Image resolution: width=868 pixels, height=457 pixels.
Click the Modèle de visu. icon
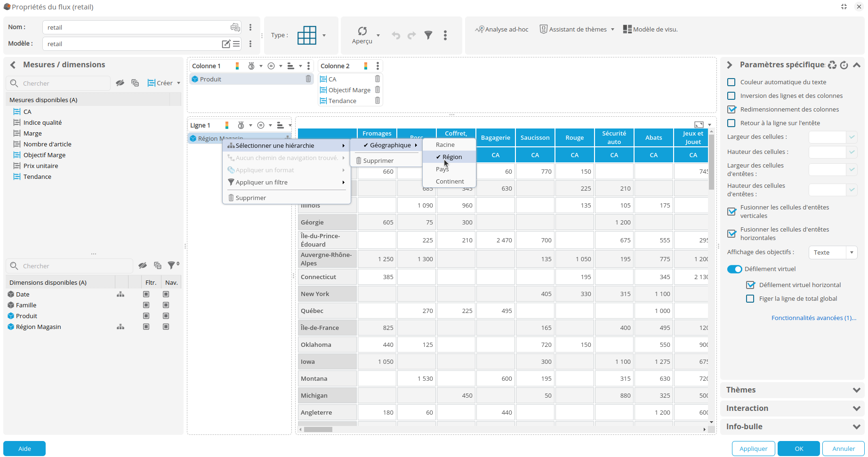pos(627,29)
